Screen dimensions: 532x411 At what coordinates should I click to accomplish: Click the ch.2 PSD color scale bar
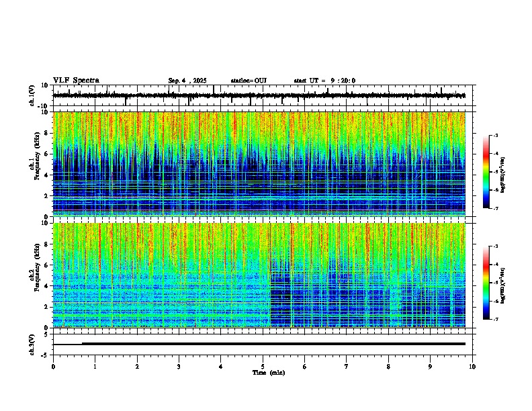(x=486, y=283)
